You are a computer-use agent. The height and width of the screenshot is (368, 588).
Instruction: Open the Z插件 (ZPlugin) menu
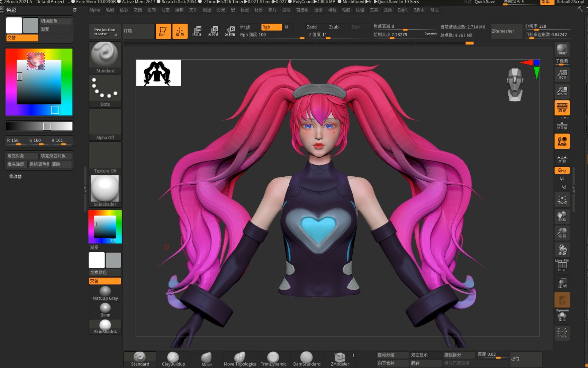403,10
